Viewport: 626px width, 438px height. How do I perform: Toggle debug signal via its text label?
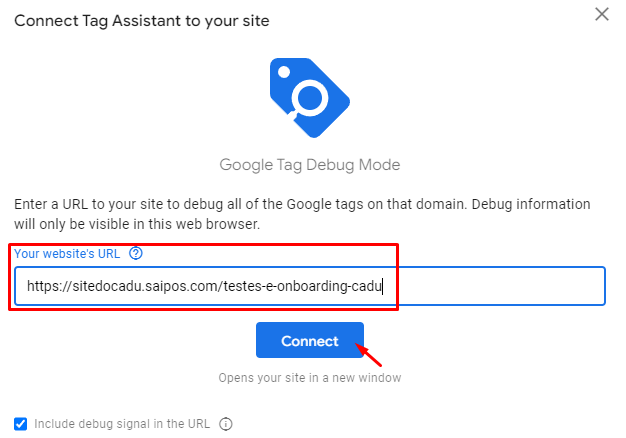122,424
